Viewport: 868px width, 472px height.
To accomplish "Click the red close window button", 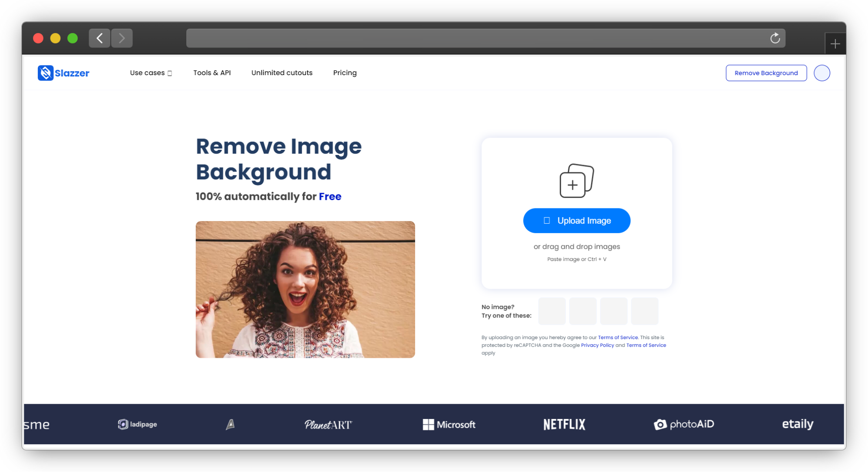I will pos(38,38).
